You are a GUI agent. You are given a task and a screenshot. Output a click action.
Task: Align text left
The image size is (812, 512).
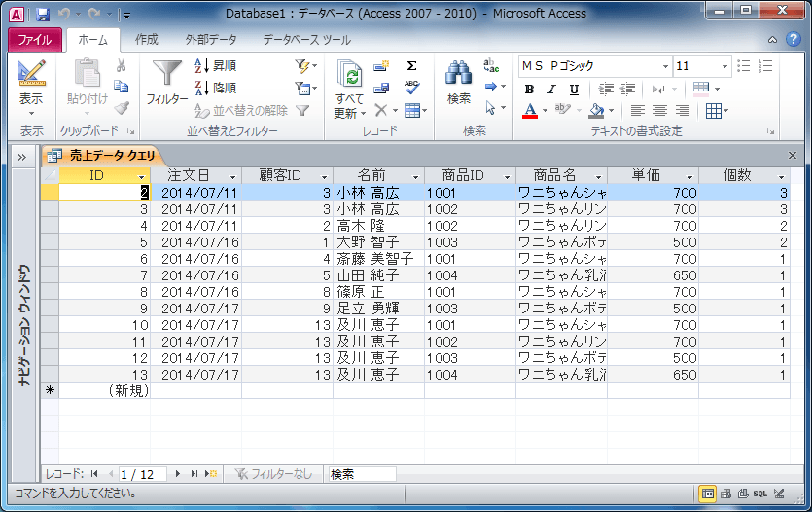coord(638,110)
